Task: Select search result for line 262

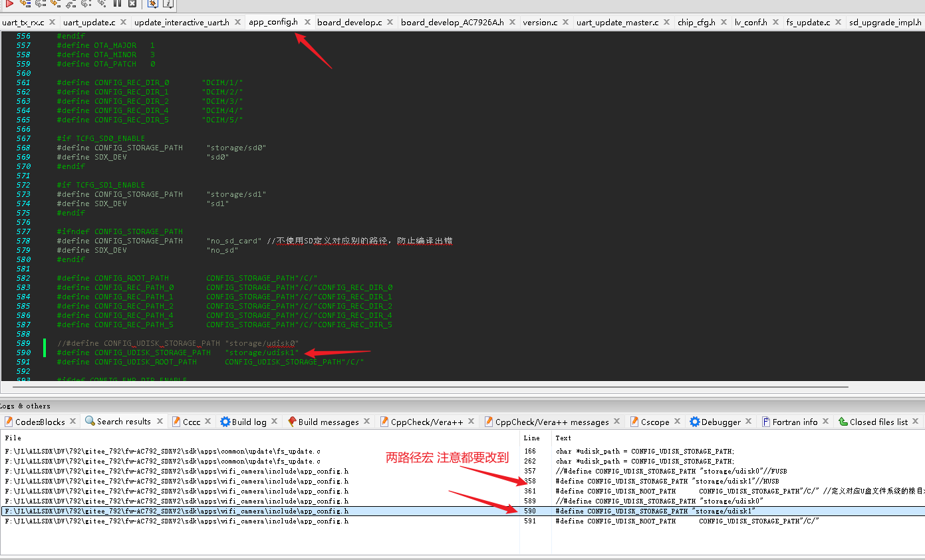Action: (462, 461)
